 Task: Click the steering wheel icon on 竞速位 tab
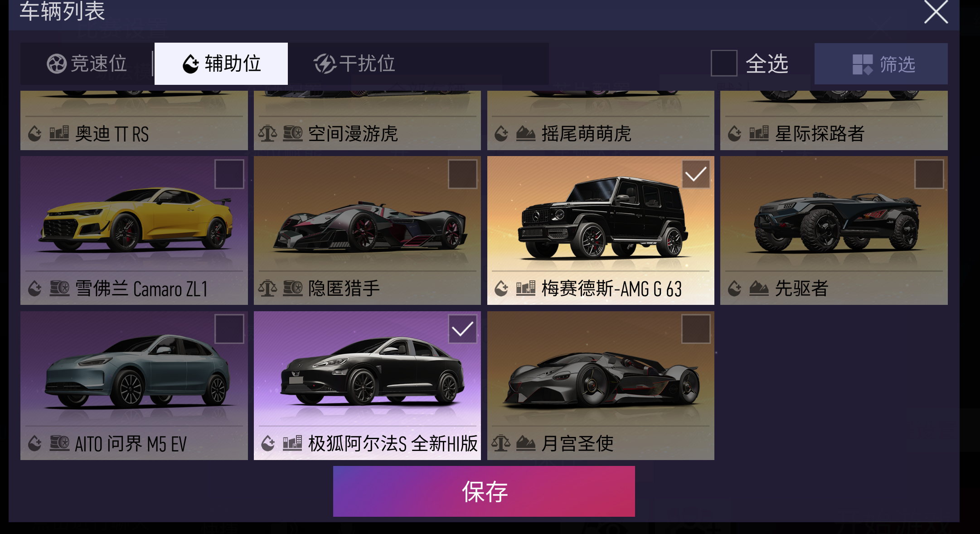click(57, 64)
